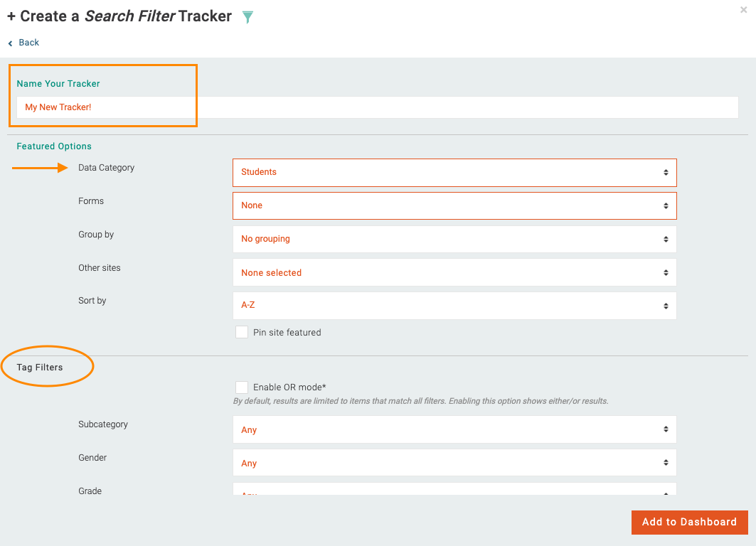Viewport: 756px width, 546px height.
Task: Click the Add to Dashboard button
Action: (x=689, y=523)
